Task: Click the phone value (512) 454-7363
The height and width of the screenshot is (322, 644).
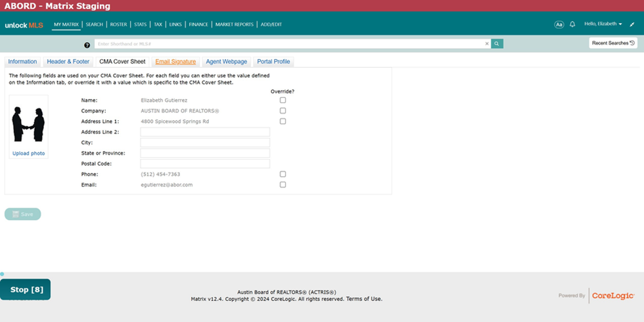Action: (160, 174)
